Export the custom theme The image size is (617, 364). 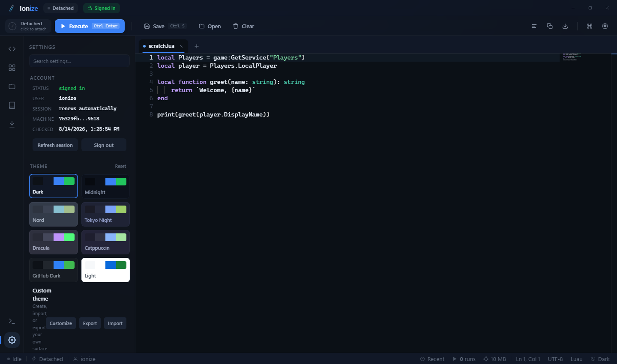coord(90,323)
